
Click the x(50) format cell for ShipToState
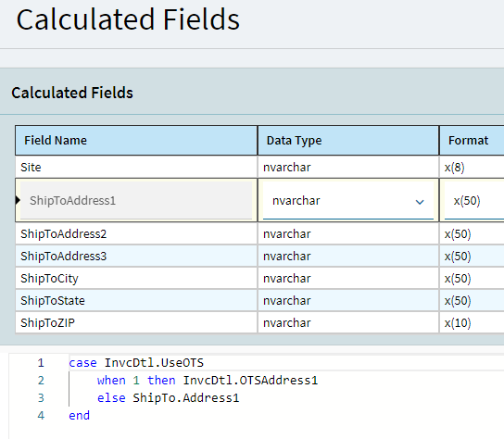tap(472, 300)
